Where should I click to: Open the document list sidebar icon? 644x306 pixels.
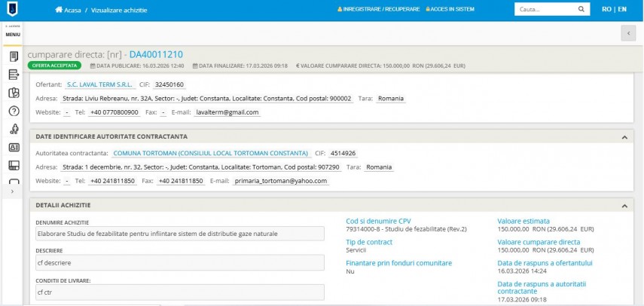pyautogui.click(x=13, y=57)
